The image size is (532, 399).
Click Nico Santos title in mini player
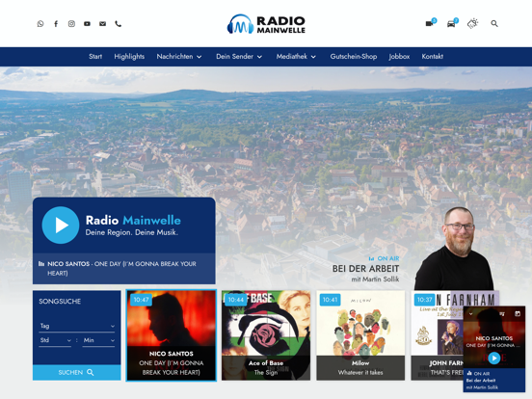pyautogui.click(x=494, y=338)
